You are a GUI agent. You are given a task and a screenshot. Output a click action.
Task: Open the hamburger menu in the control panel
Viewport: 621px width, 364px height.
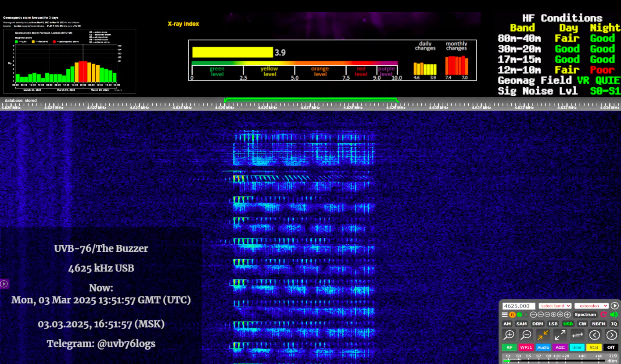(x=505, y=314)
